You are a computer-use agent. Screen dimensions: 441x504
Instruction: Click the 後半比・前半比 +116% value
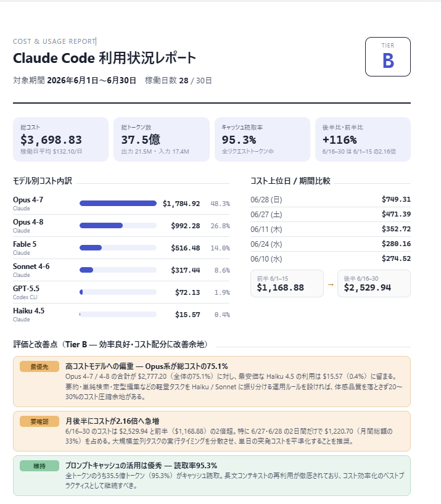[x=339, y=140]
